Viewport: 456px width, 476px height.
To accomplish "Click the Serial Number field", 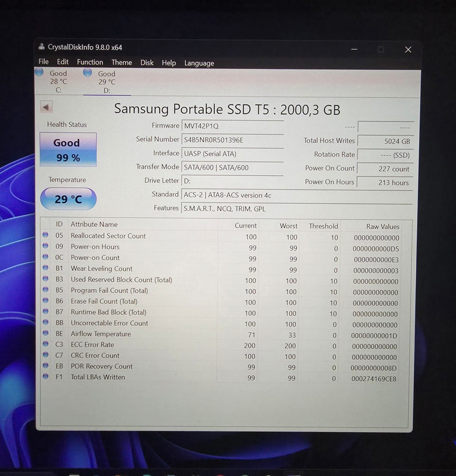I will click(233, 140).
